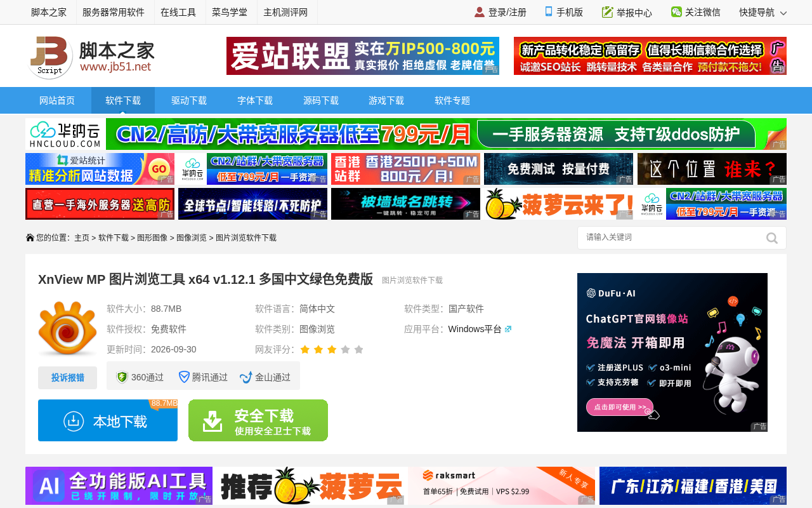Click the DuFu AI ChatGPT advertisement
The image size is (812, 508).
click(x=672, y=352)
